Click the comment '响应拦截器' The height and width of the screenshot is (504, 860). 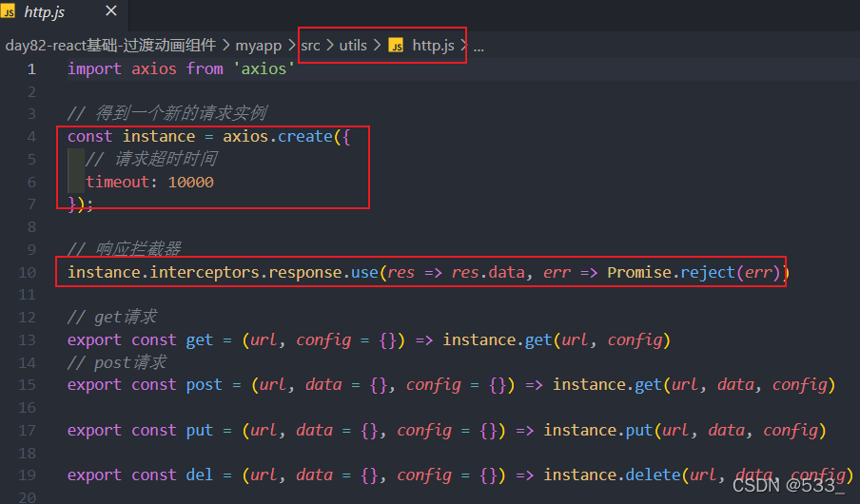tap(138, 249)
